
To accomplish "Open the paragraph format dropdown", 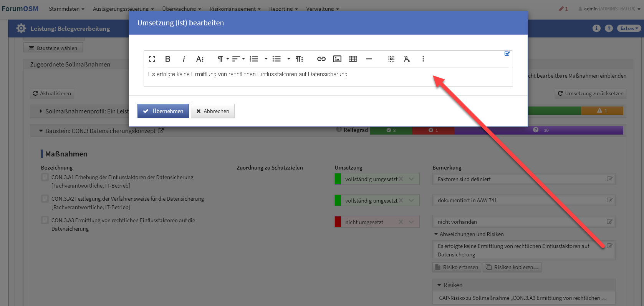I will click(223, 59).
